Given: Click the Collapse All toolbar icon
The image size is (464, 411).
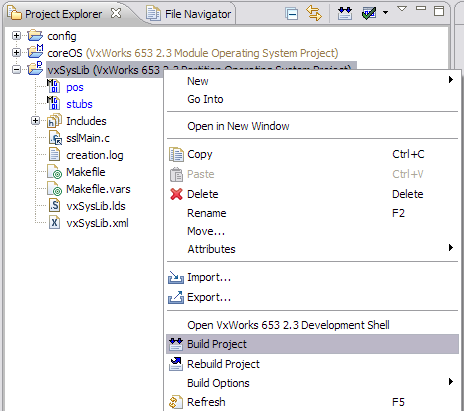Looking at the screenshot, I should 292,14.
